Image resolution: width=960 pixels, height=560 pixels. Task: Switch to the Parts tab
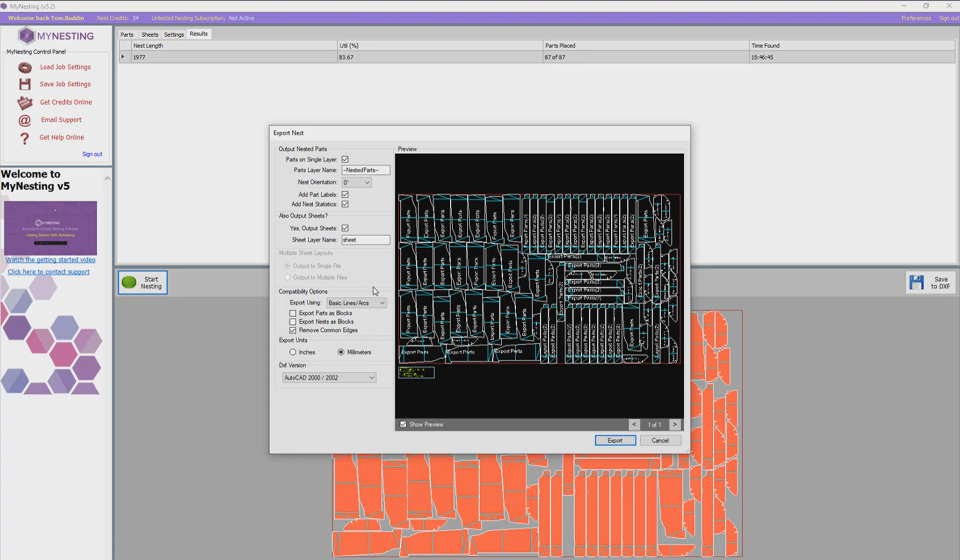(x=127, y=35)
